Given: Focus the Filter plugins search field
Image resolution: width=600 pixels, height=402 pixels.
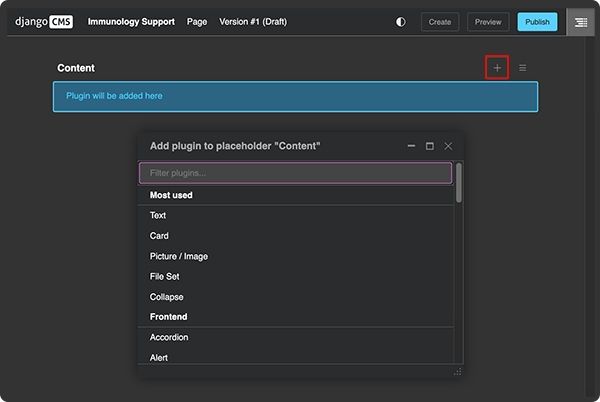Looking at the screenshot, I should 295,173.
